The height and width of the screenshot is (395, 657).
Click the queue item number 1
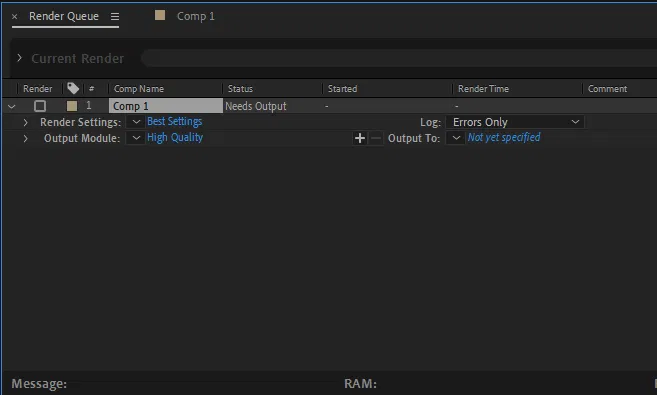89,106
